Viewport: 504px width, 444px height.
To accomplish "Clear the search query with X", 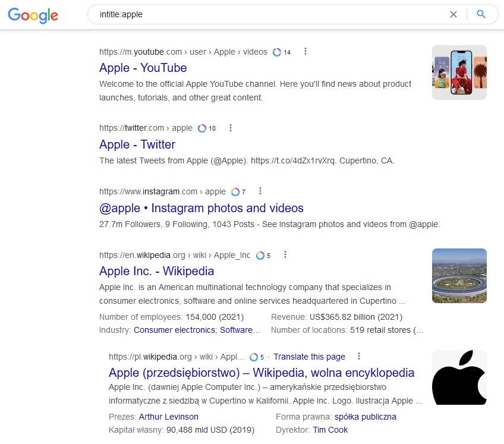I will 453,14.
